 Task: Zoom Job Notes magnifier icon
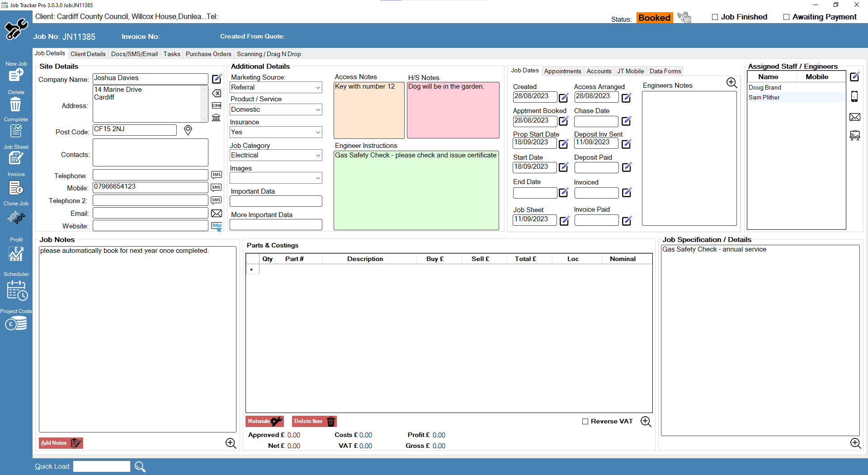231,443
